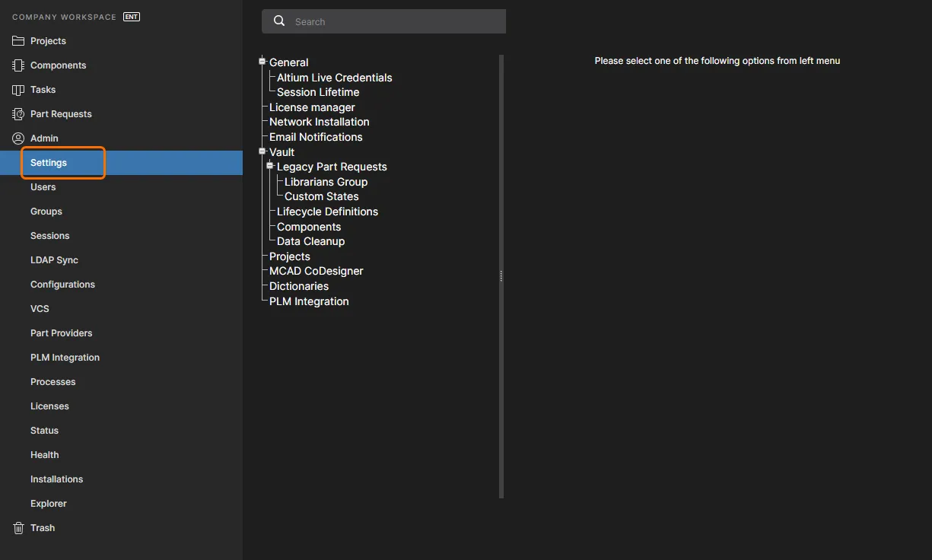This screenshot has height=560, width=932.
Task: Select Legacy Part Requests tree item
Action: tap(332, 167)
